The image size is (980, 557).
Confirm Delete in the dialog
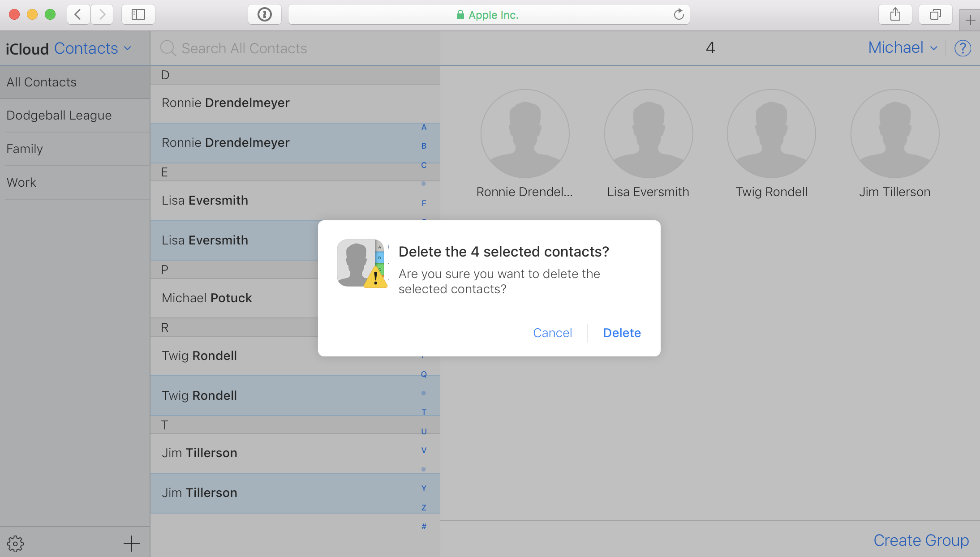click(622, 333)
